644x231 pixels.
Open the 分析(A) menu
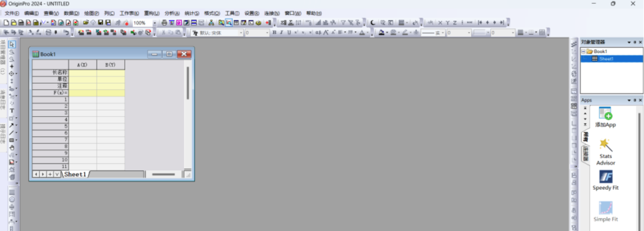click(x=172, y=14)
